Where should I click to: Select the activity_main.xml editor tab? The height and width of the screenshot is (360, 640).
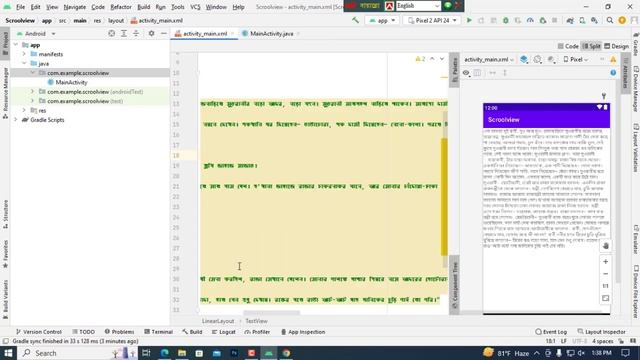[x=204, y=33]
